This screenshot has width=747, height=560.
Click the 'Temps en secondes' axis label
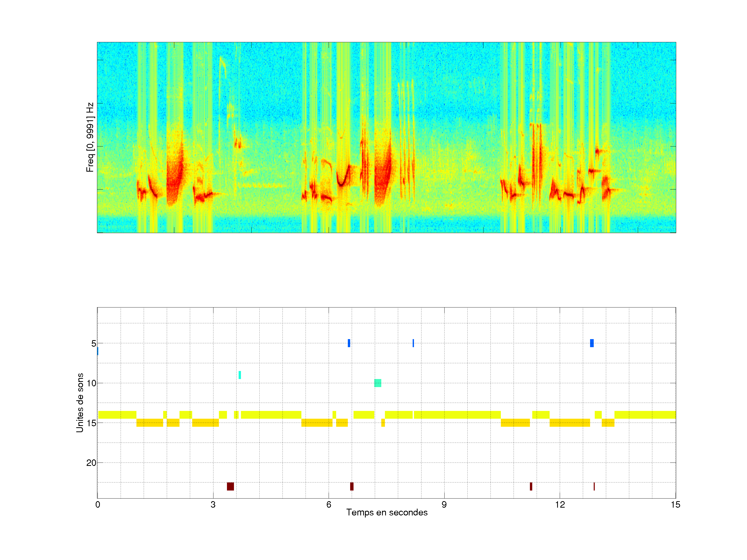(387, 512)
